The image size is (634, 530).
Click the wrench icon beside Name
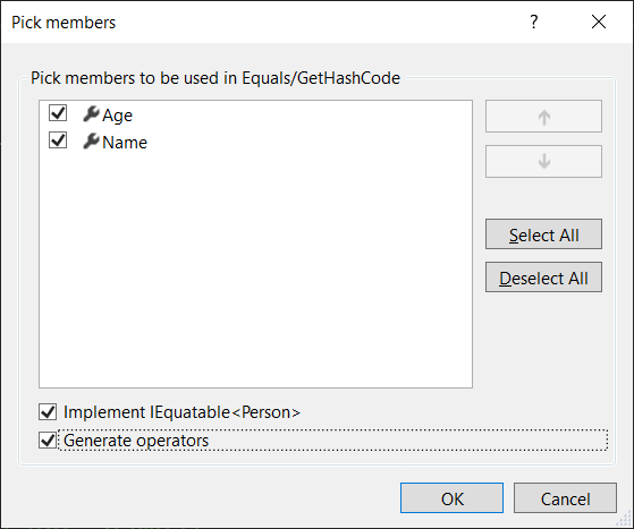point(91,141)
